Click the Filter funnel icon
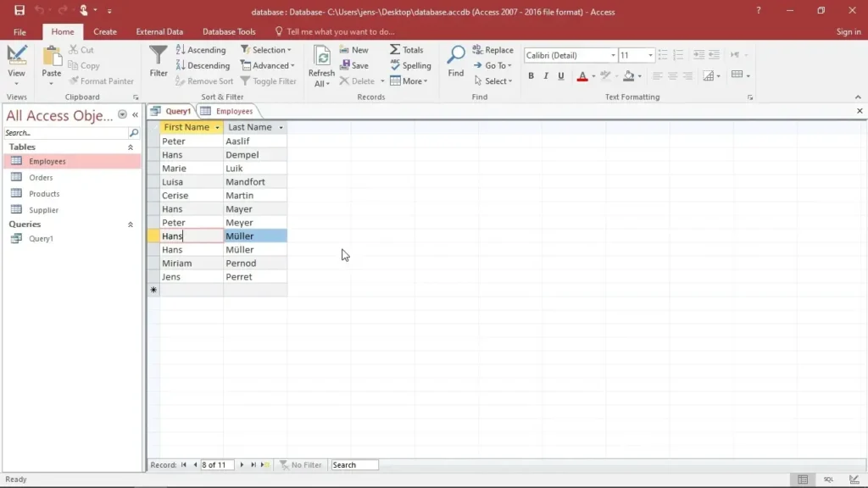 [159, 57]
